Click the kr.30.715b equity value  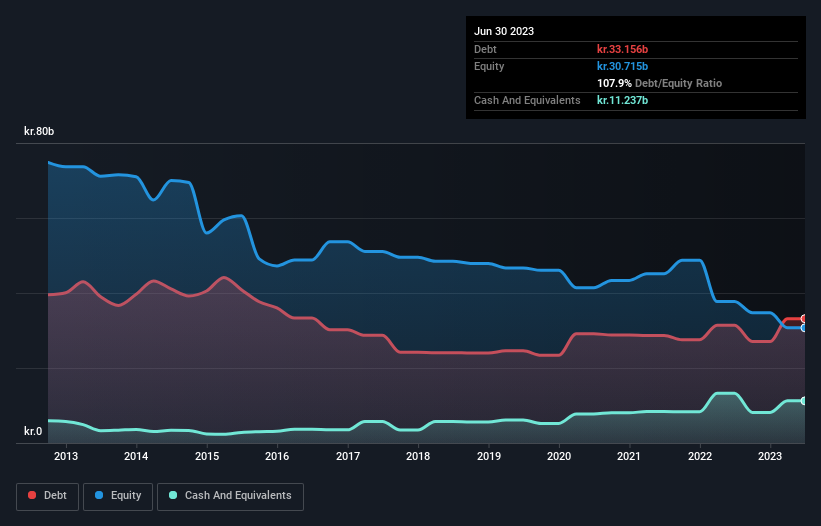pyautogui.click(x=623, y=66)
